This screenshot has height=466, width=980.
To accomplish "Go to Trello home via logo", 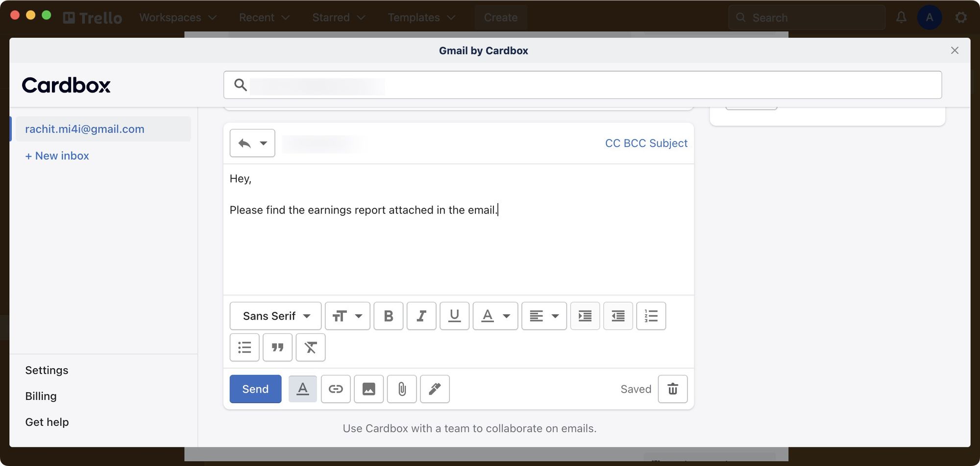I will [x=93, y=18].
